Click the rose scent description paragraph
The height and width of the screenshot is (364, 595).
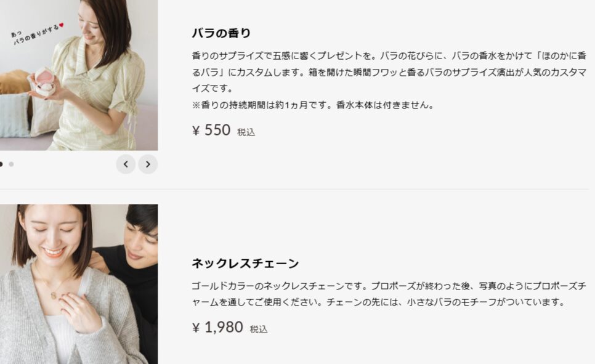coord(389,72)
